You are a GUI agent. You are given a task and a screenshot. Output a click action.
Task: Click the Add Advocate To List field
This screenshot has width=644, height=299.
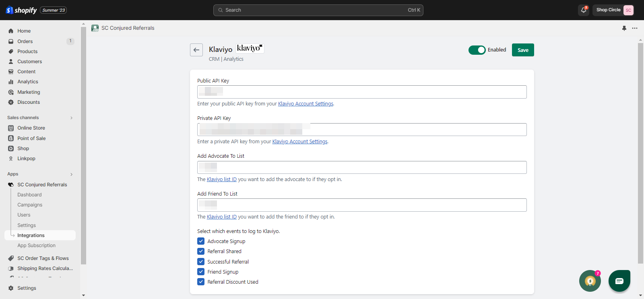pyautogui.click(x=362, y=167)
